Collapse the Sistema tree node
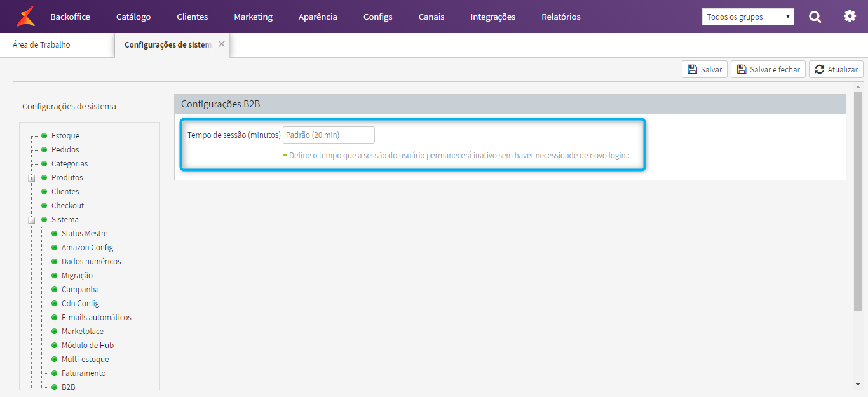The width and height of the screenshot is (868, 397). tap(31, 220)
